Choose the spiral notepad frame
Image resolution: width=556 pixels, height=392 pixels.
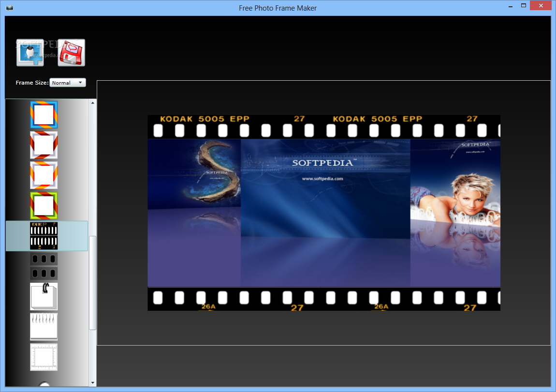point(44,326)
